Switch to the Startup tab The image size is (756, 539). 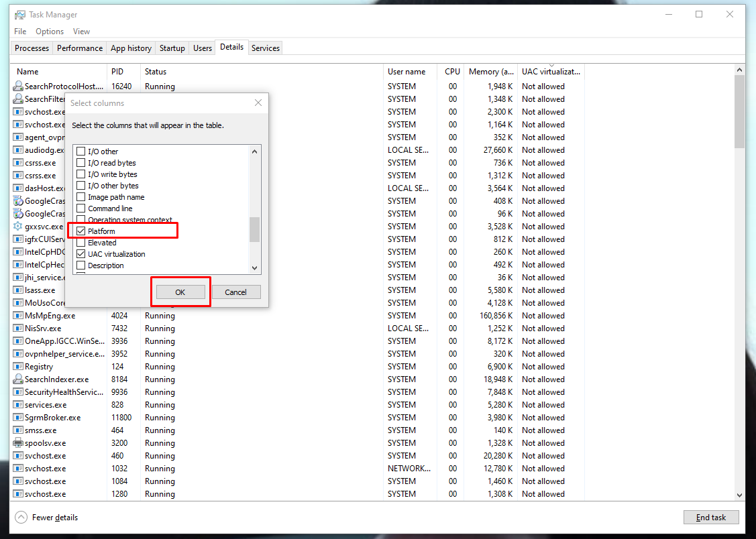172,48
